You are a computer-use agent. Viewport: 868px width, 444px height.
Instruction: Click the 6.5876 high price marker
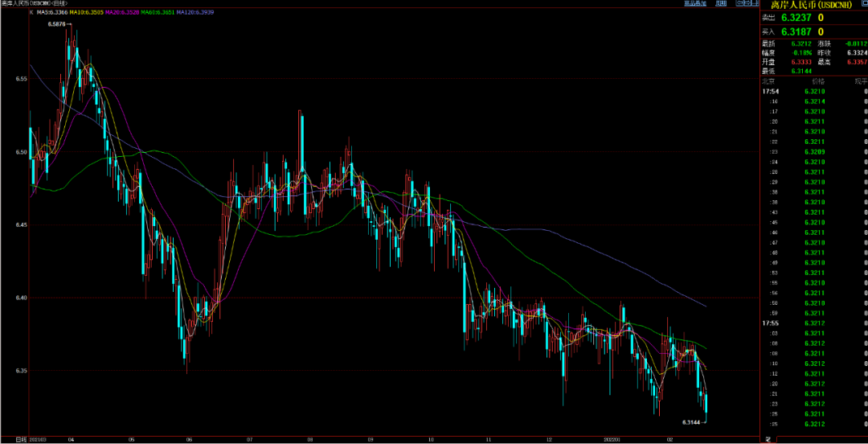pos(57,24)
